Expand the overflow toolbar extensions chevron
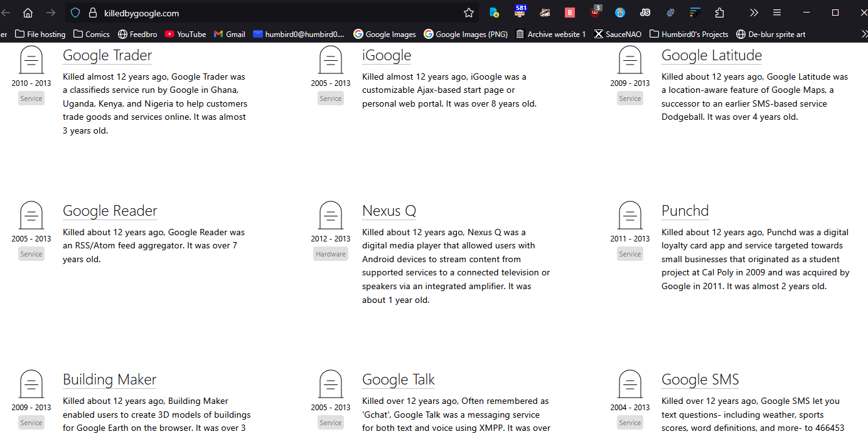The height and width of the screenshot is (434, 868). pyautogui.click(x=754, y=13)
